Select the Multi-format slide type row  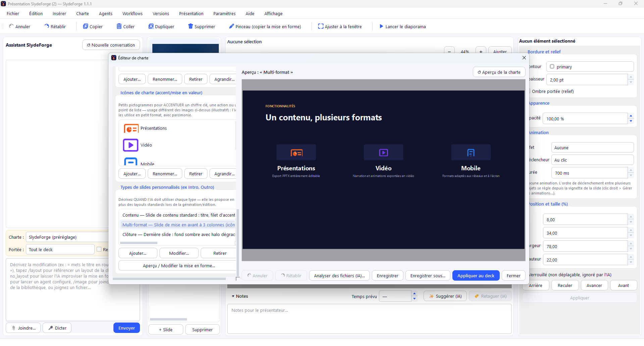click(x=178, y=225)
